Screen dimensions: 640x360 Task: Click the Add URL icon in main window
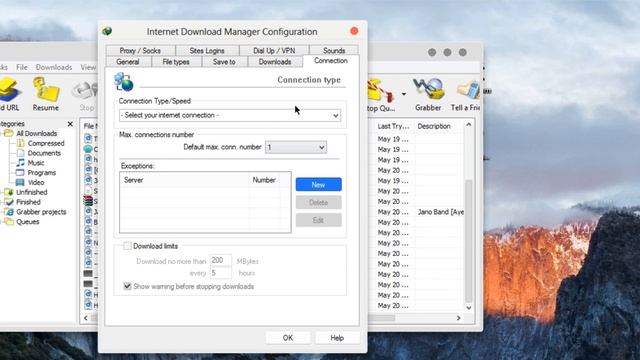tap(9, 90)
